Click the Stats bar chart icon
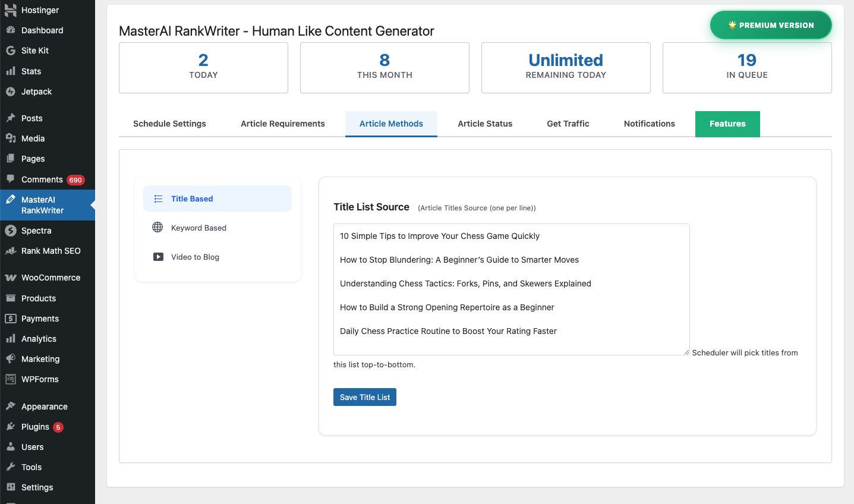Image resolution: width=854 pixels, height=504 pixels. point(11,71)
